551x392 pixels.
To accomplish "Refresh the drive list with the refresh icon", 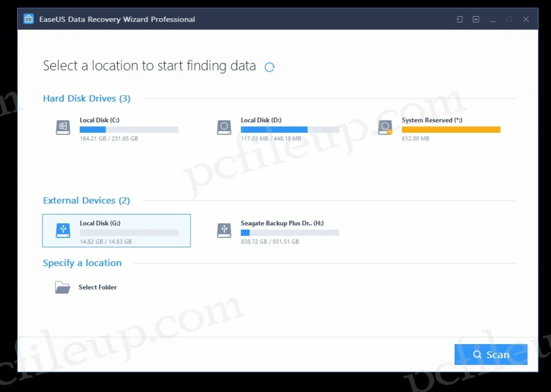I will 270,67.
